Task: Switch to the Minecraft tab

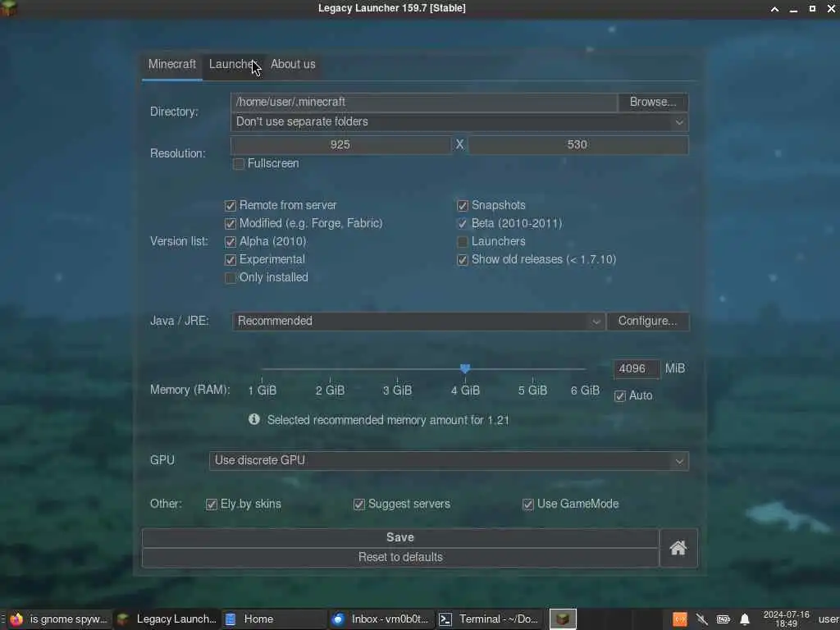Action: [172, 64]
